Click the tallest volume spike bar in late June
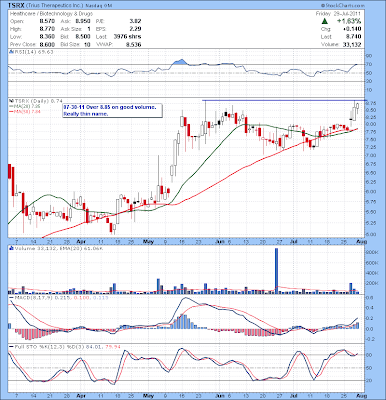The image size is (386, 400). [x=276, y=271]
